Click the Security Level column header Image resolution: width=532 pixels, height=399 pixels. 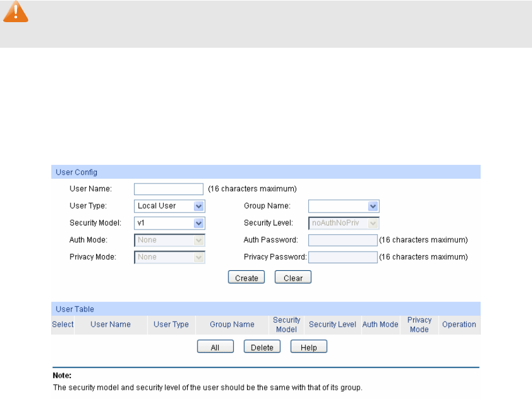point(333,324)
